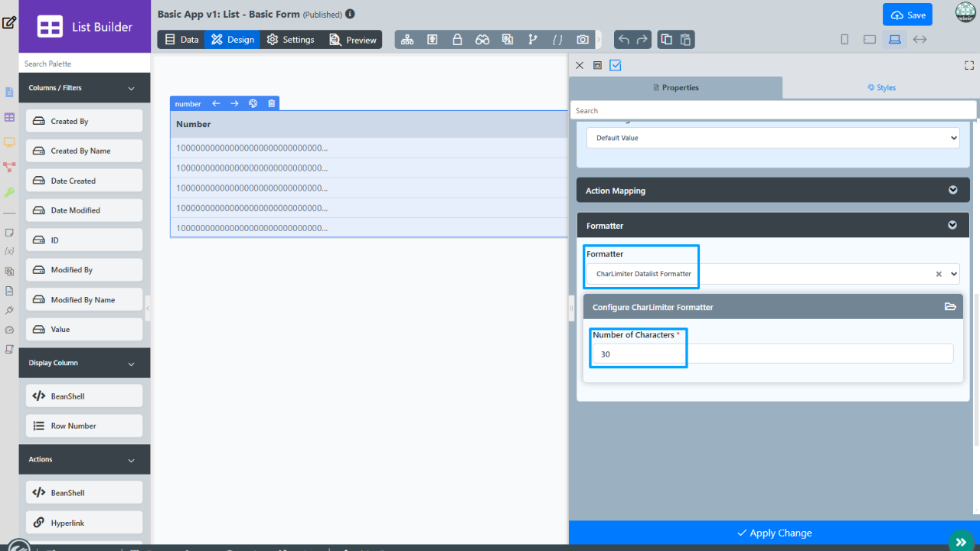Click Apply Change button
Image resolution: width=980 pixels, height=551 pixels.
tap(773, 533)
